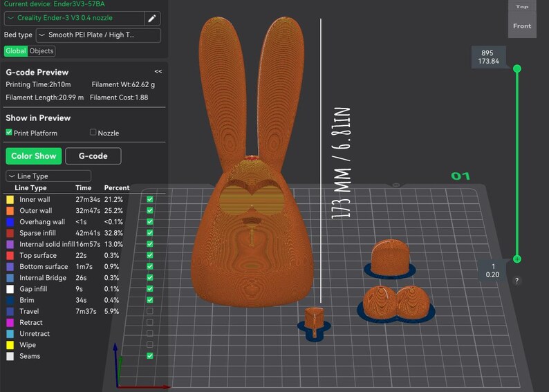The width and height of the screenshot is (549, 392).
Task: Click the Top surface red color swatch
Action: [x=10, y=256]
